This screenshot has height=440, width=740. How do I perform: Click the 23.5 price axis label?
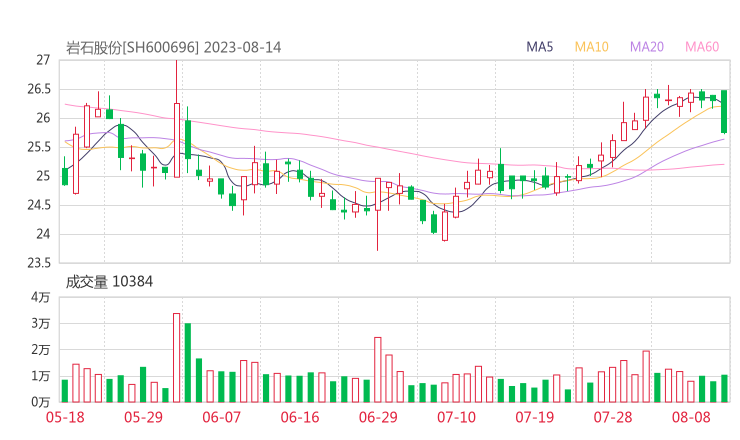[39, 263]
